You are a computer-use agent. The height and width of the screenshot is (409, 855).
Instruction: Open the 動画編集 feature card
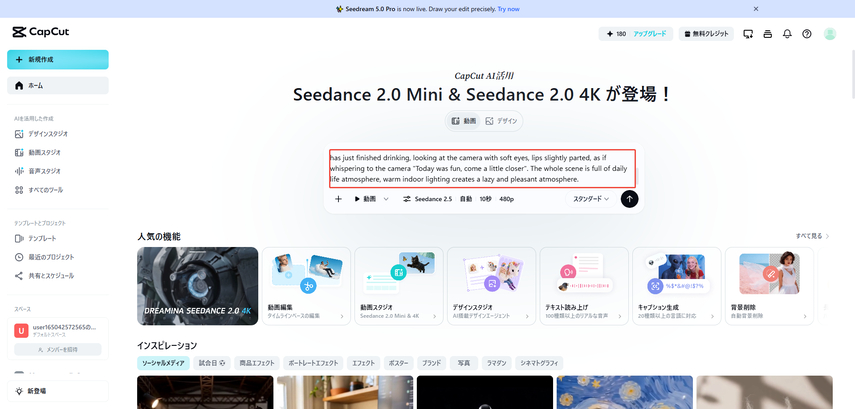(306, 286)
